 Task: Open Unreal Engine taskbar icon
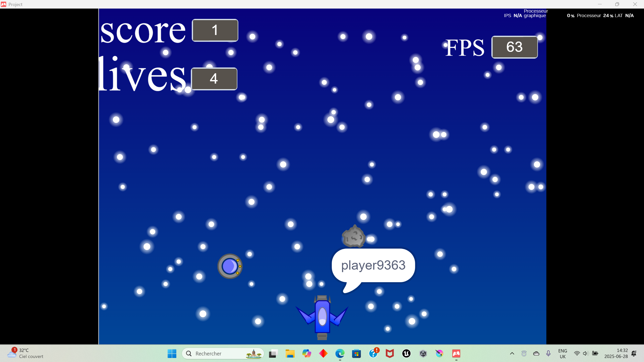coord(406,353)
